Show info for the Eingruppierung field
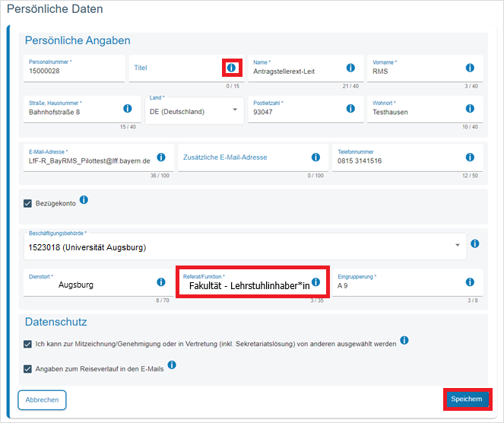 point(470,282)
